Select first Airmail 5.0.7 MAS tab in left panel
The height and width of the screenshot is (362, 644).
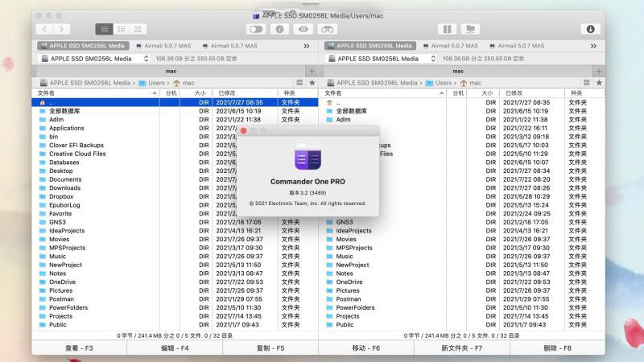coord(164,46)
